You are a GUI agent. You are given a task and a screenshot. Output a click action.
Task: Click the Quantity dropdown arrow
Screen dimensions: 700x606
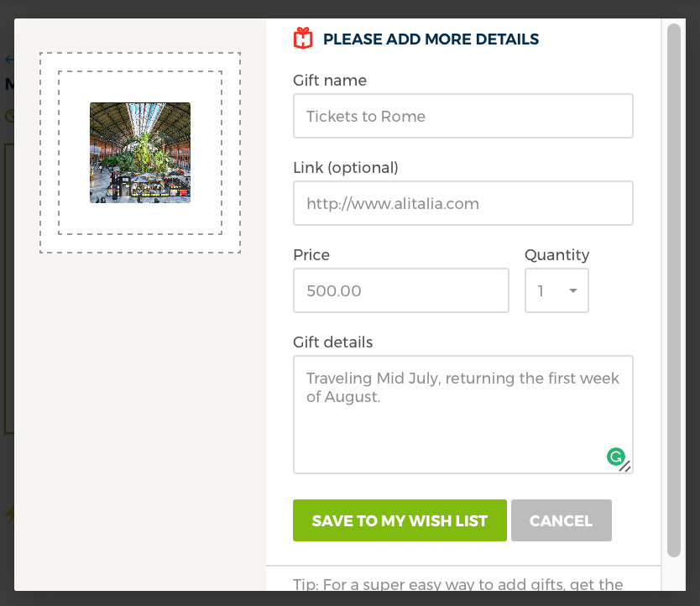click(x=573, y=290)
